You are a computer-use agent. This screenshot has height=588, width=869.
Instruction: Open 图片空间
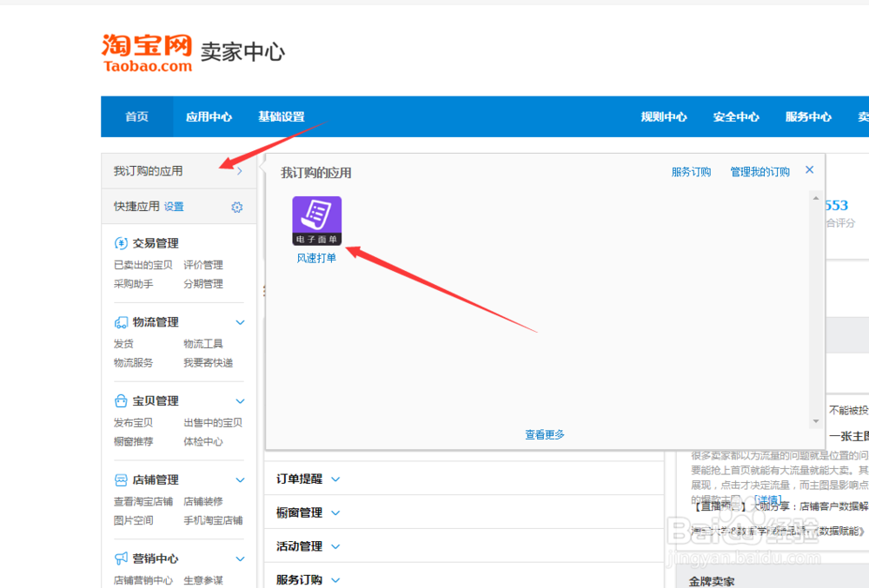tap(134, 520)
